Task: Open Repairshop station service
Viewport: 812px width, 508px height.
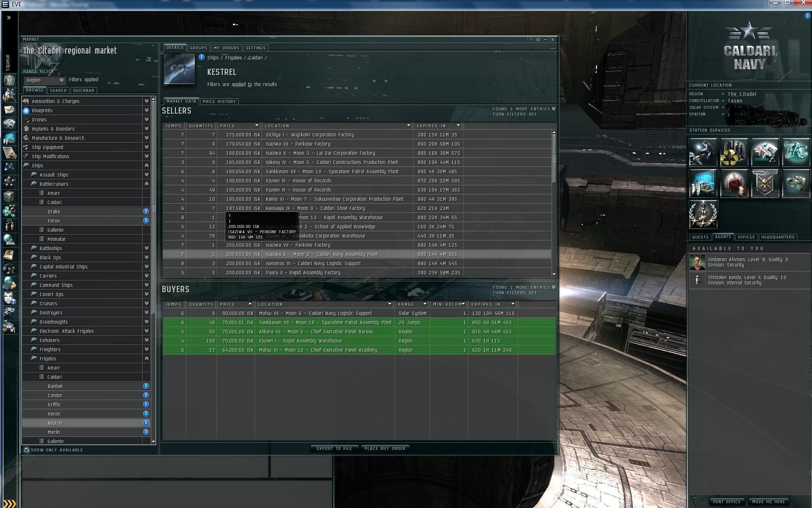Action: [703, 152]
